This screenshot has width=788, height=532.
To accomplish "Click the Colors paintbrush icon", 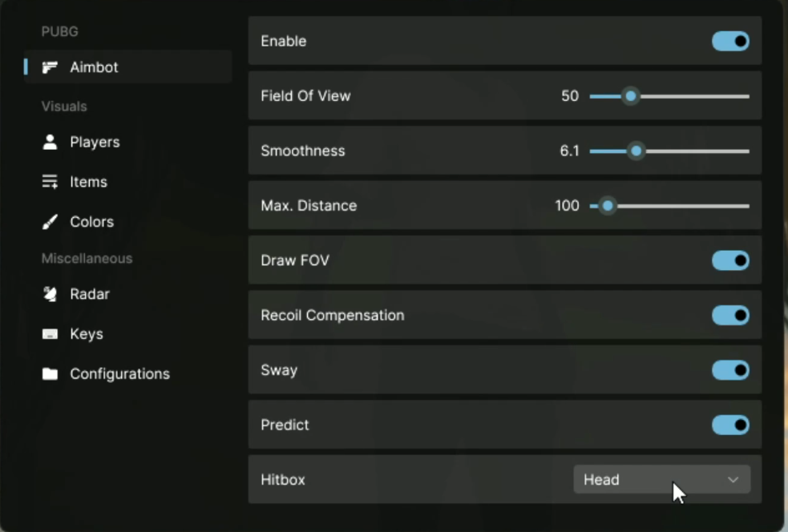I will click(50, 222).
